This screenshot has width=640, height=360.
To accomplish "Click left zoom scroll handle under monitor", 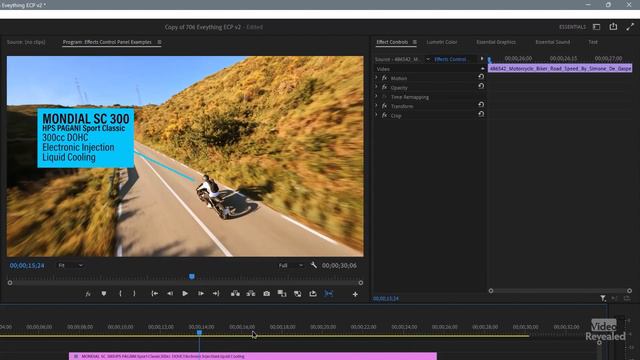I will click(10, 282).
